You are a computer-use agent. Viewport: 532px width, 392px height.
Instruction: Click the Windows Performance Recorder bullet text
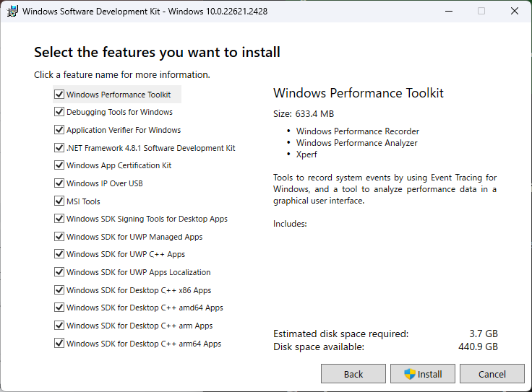pos(358,131)
